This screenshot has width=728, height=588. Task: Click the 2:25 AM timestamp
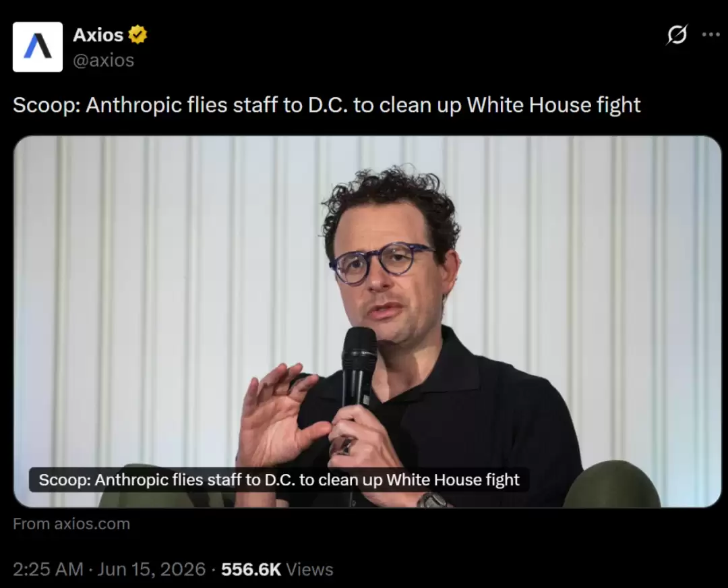point(49,569)
